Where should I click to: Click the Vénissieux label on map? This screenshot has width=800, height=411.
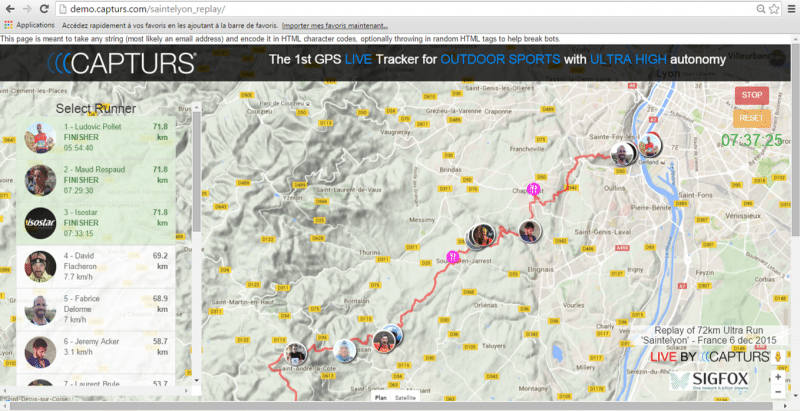tap(743, 216)
